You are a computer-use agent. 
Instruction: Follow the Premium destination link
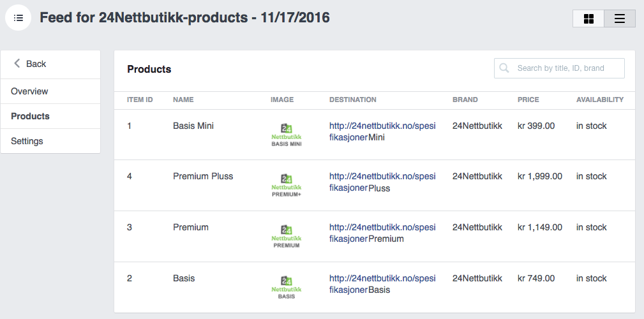point(382,233)
